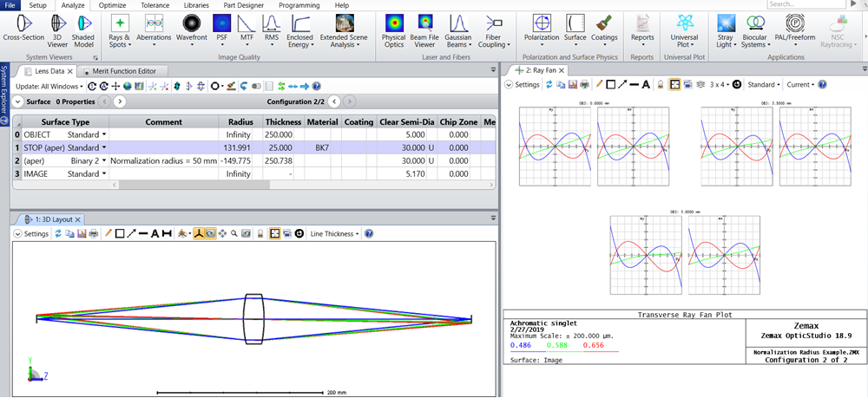Add text annotation in Ray Fan window
The width and height of the screenshot is (868, 398).
[646, 85]
